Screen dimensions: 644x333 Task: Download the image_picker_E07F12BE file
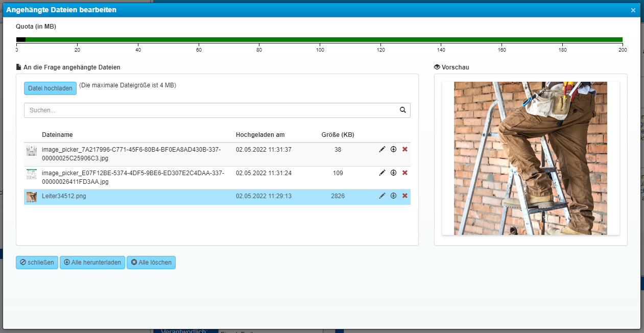[x=393, y=173]
